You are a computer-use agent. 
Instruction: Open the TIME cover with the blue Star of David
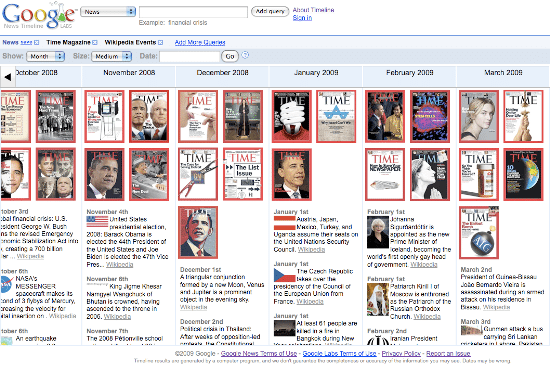pos(336,116)
